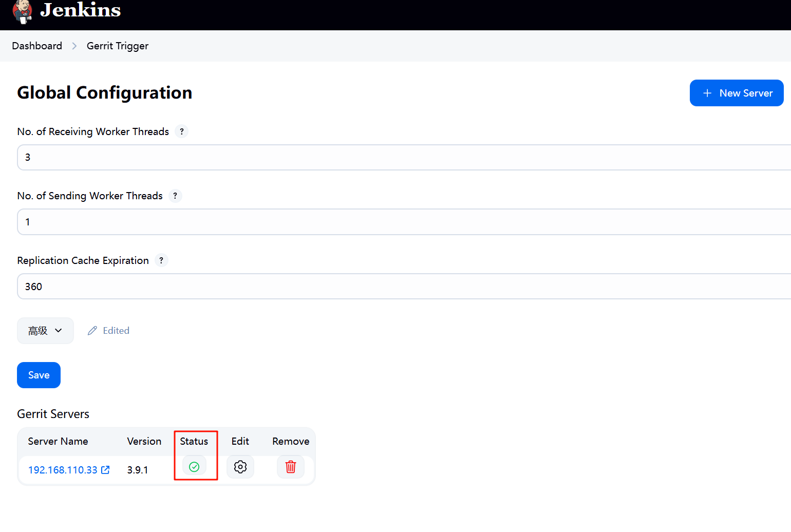Open help for Sending Worker Threads
791x532 pixels.
click(175, 196)
